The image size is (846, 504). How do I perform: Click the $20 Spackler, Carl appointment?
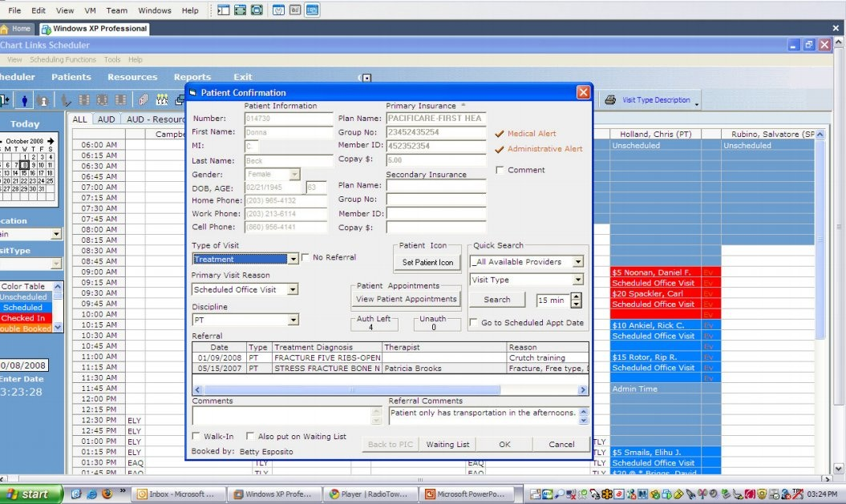655,294
